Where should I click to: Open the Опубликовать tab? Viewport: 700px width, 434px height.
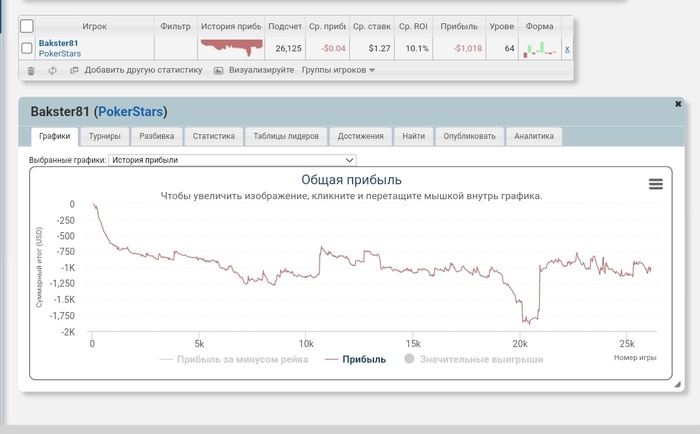tap(469, 136)
